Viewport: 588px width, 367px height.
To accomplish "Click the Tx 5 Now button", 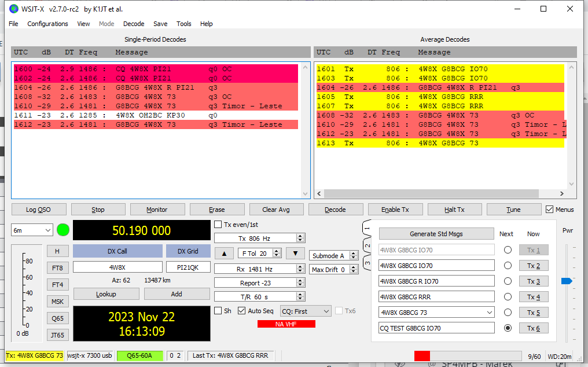I will pos(534,312).
